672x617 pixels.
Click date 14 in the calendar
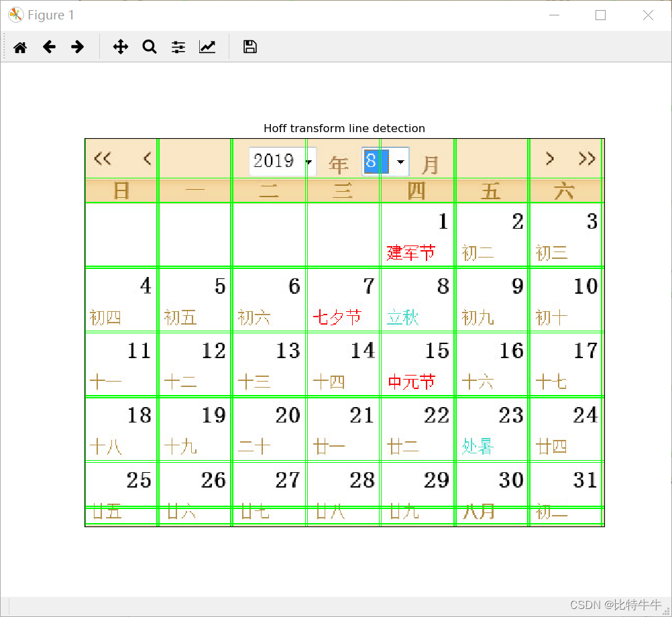363,351
